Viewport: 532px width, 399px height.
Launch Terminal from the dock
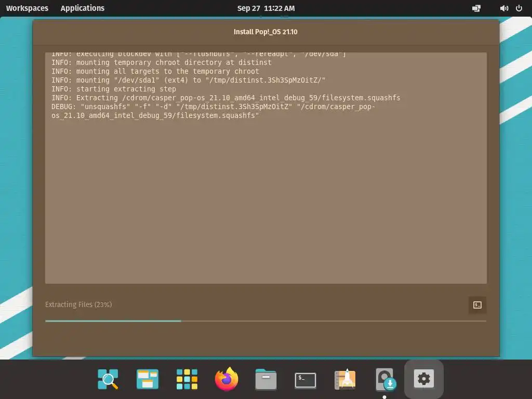[x=305, y=380]
